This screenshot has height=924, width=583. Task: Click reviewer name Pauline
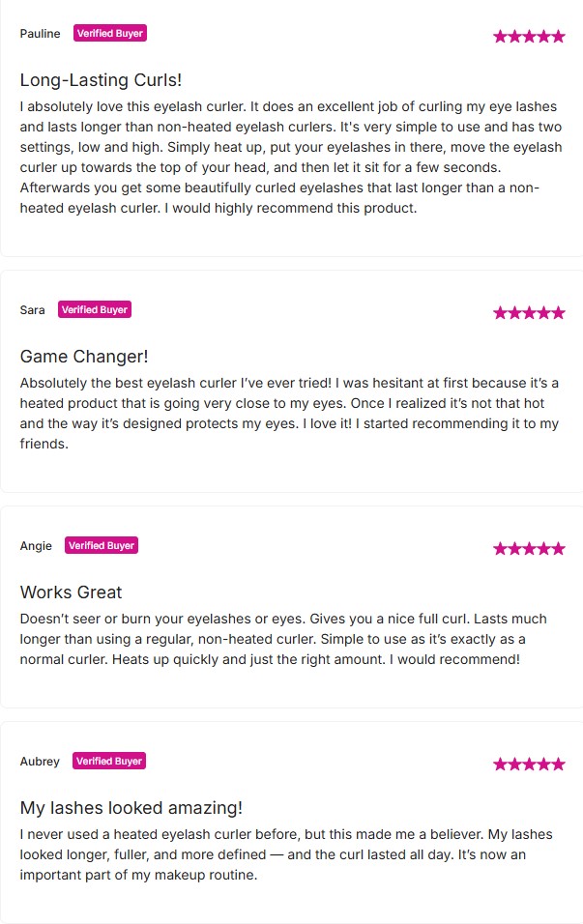[x=40, y=34]
